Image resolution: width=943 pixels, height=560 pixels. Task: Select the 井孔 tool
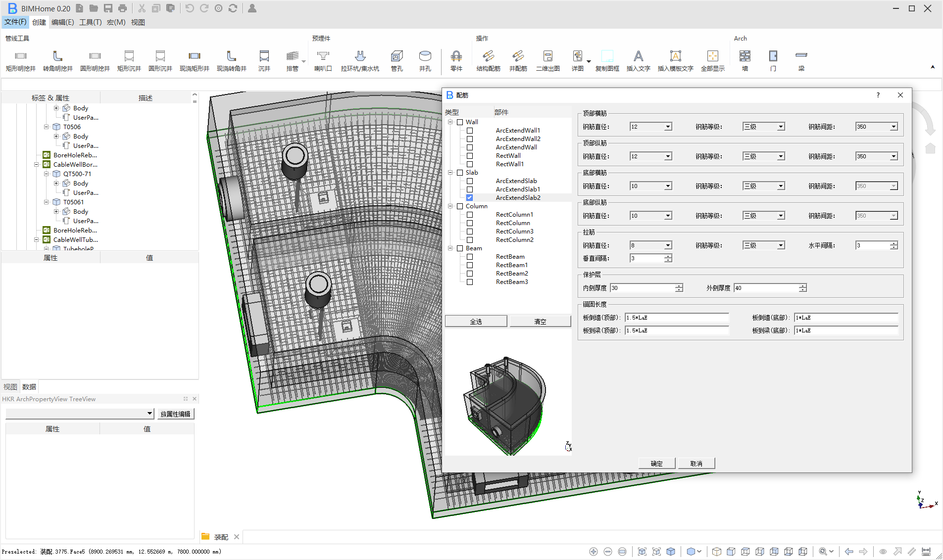425,61
